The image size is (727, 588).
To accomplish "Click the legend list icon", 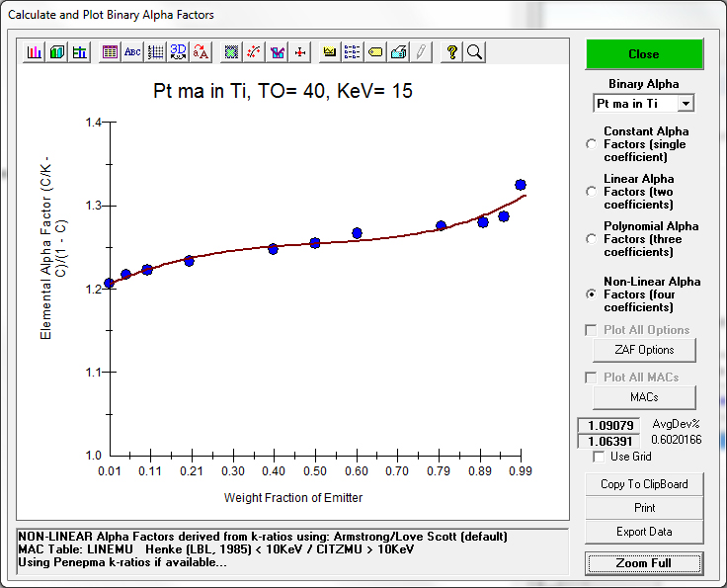I will (x=353, y=52).
